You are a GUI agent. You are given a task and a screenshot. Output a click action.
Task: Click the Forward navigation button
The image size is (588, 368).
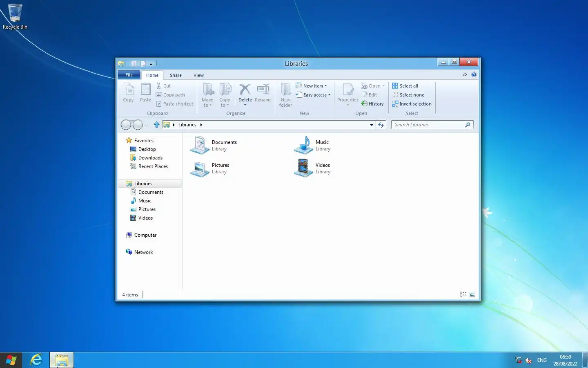(138, 125)
